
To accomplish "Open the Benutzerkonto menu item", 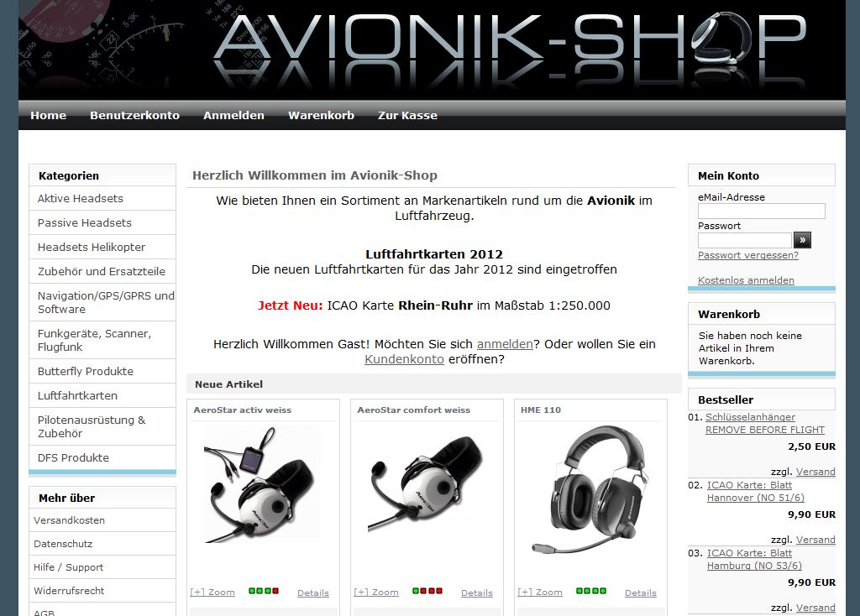I will (x=134, y=116).
